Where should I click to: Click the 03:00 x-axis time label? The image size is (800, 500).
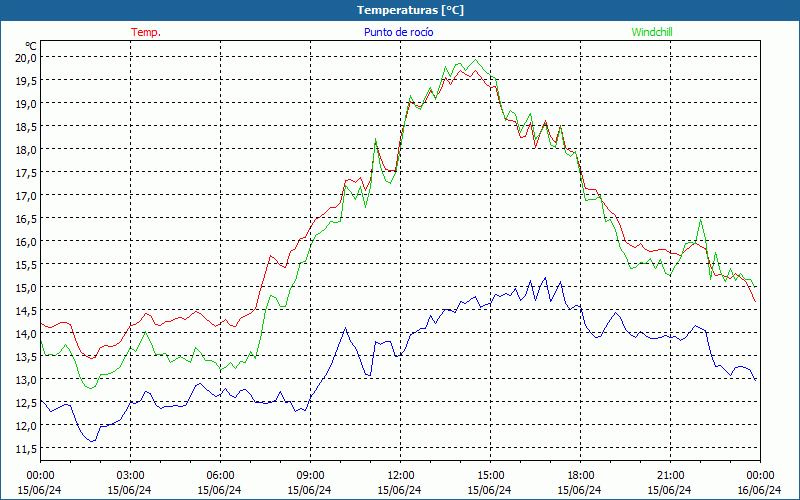click(x=130, y=475)
